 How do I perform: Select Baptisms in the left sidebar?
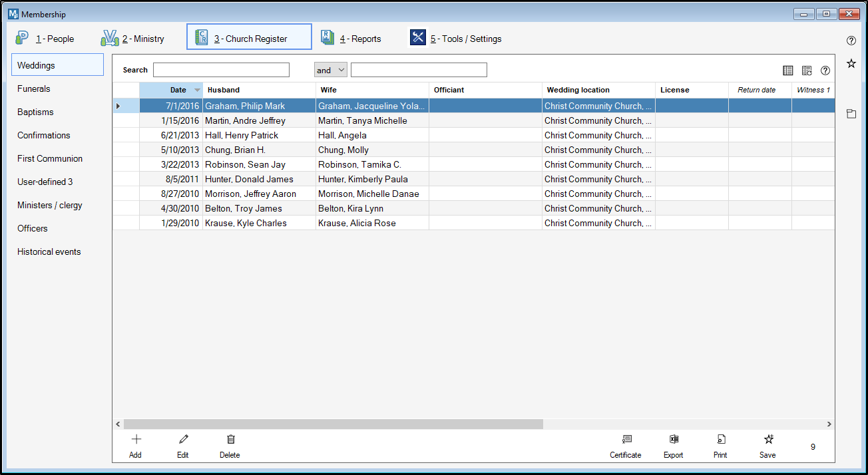[35, 112]
